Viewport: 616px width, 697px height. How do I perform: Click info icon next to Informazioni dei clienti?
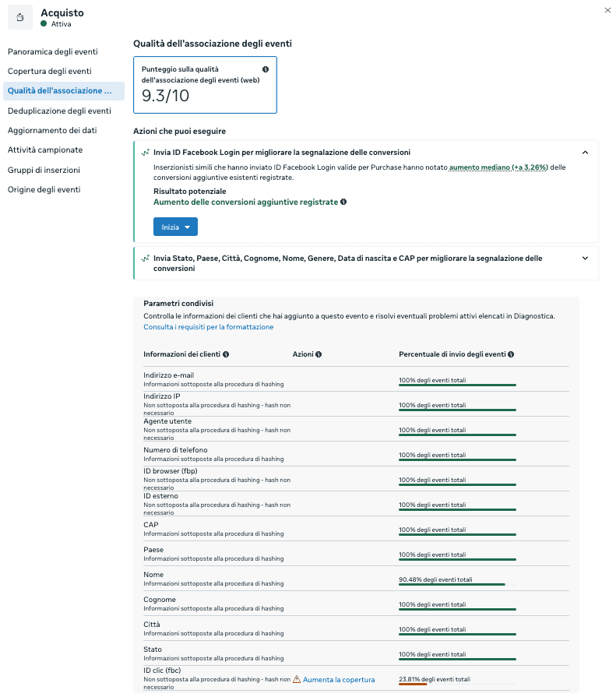tap(226, 354)
